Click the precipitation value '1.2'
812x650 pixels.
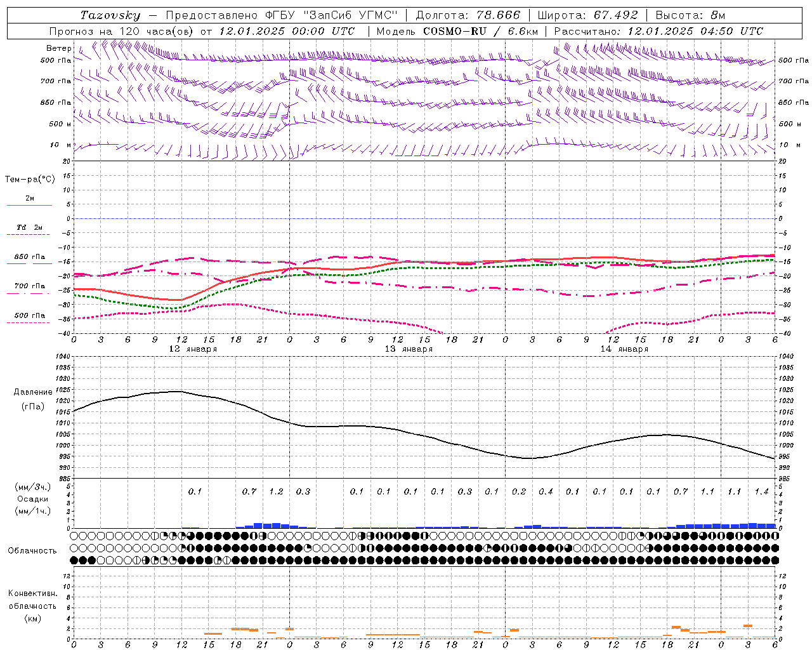pyautogui.click(x=277, y=492)
